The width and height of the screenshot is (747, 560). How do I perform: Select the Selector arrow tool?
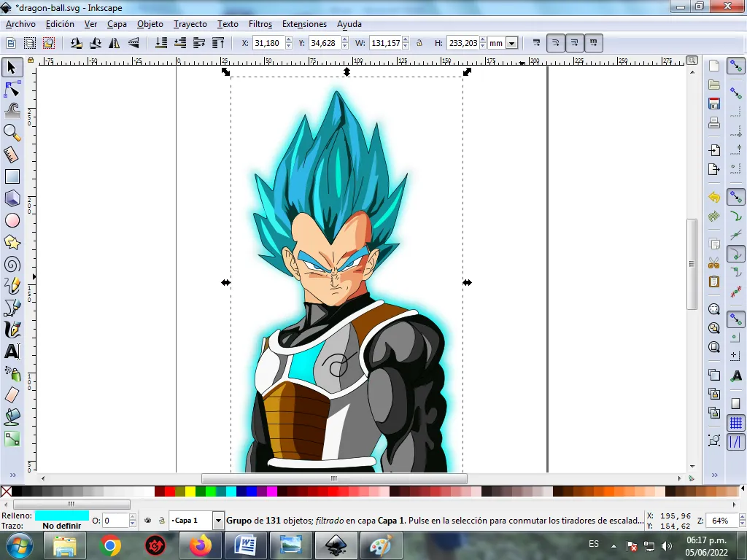click(x=12, y=67)
